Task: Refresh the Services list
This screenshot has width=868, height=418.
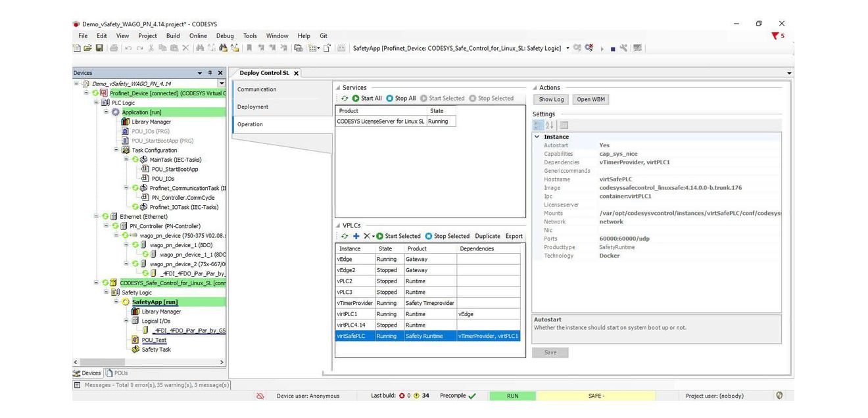Action: pyautogui.click(x=345, y=99)
